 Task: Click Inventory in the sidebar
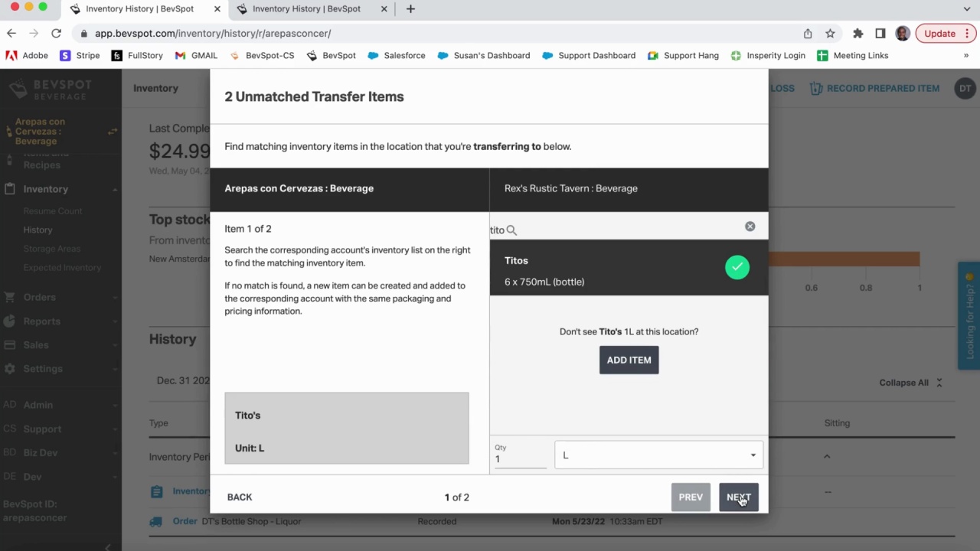tap(45, 189)
